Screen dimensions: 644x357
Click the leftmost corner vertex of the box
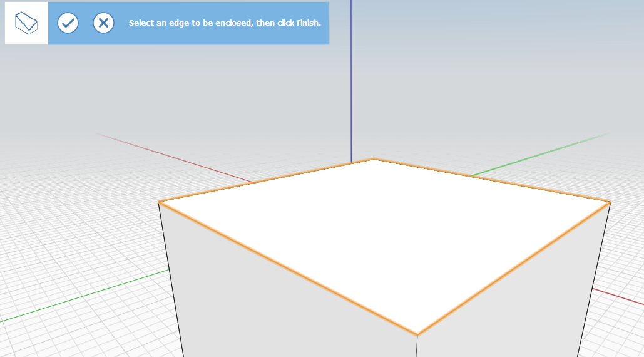click(159, 202)
